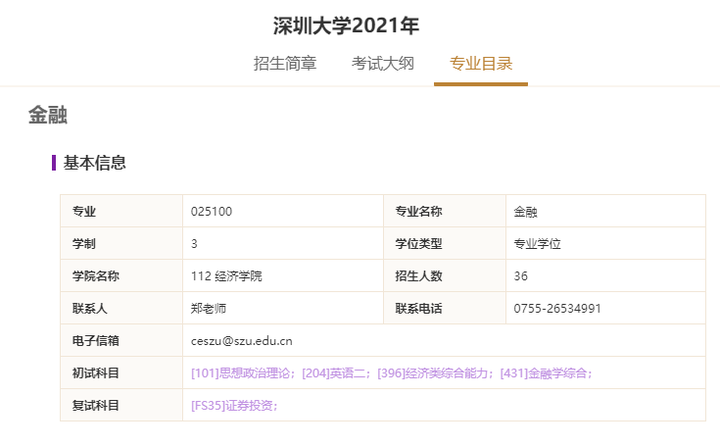Click the 金融 major heading
The image size is (720, 446).
48,115
